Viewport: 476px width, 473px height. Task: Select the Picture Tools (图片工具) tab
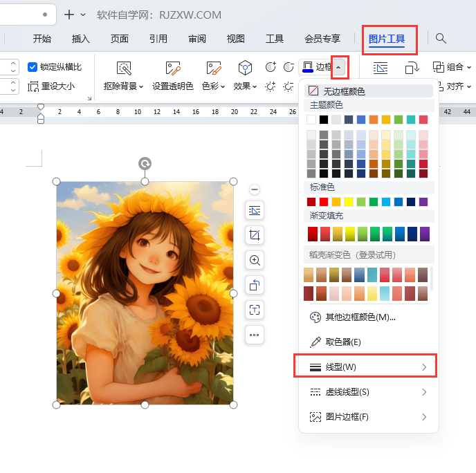pyautogui.click(x=387, y=39)
